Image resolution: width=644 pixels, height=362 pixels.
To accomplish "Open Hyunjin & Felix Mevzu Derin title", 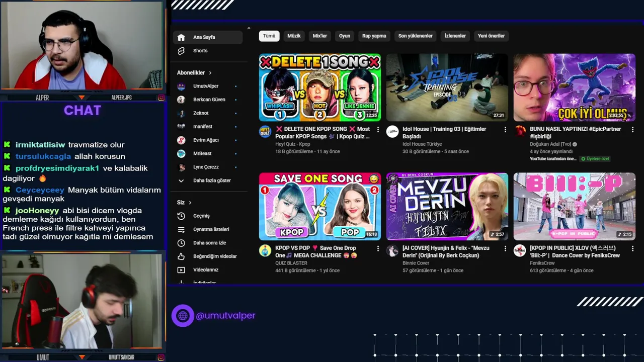I will tap(446, 251).
